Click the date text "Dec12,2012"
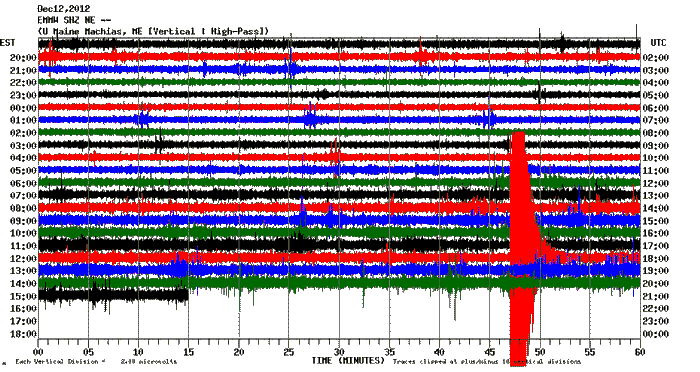Viewport: 700px width, 372px height. (x=63, y=9)
